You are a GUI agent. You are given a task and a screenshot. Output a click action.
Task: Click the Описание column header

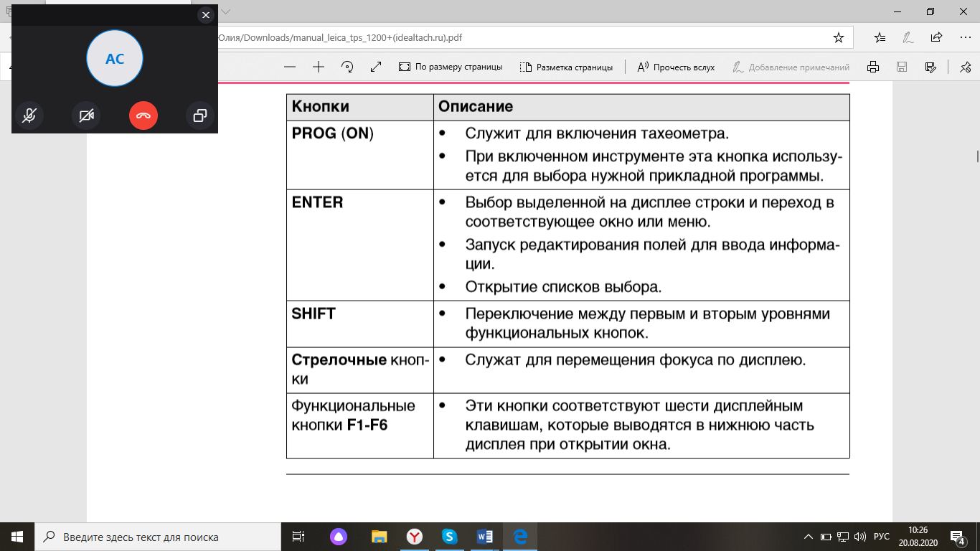(x=641, y=107)
